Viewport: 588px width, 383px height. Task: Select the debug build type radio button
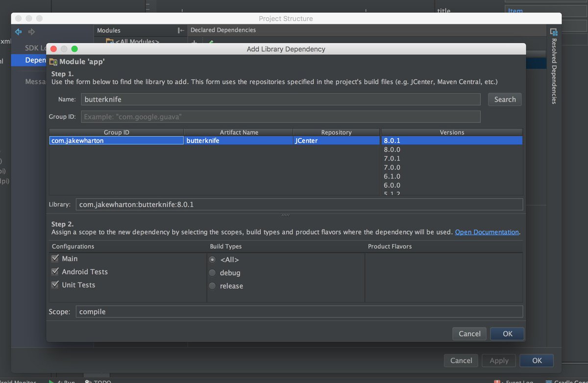pyautogui.click(x=212, y=273)
